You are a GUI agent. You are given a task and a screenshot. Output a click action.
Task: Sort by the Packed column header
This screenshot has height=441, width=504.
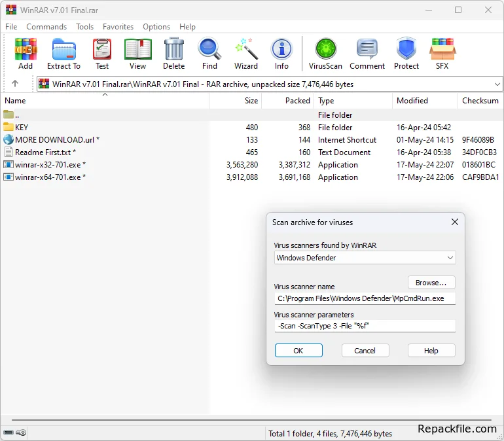click(288, 101)
